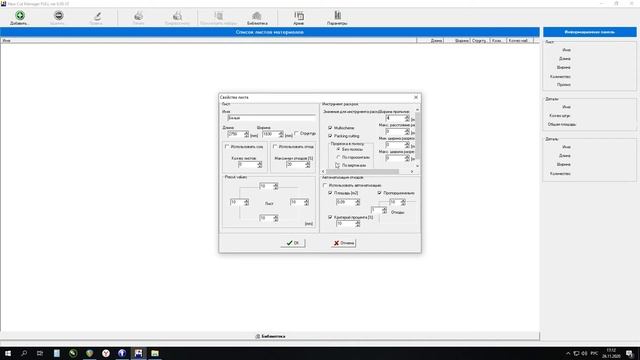The width and height of the screenshot is (640, 360).
Task: Click the Ширина (width) value field
Action: pyautogui.click(x=270, y=134)
